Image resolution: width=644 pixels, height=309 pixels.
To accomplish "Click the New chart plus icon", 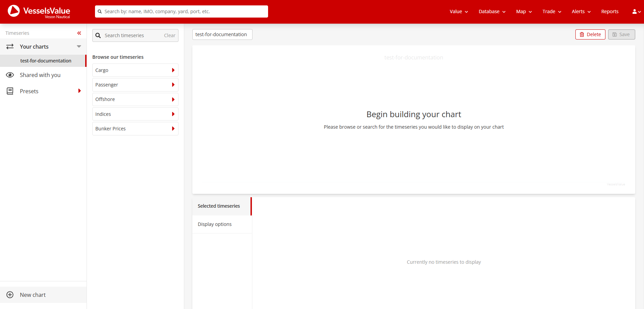I will 10,294.
